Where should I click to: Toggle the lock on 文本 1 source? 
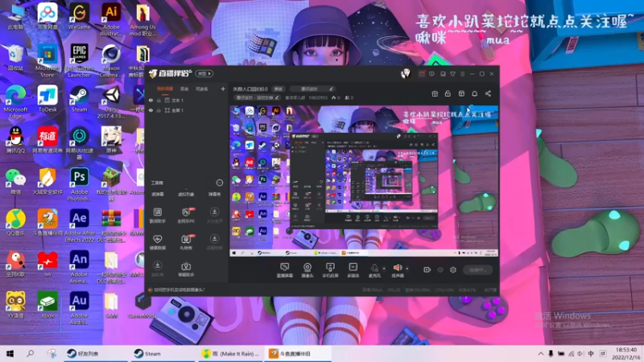point(159,100)
